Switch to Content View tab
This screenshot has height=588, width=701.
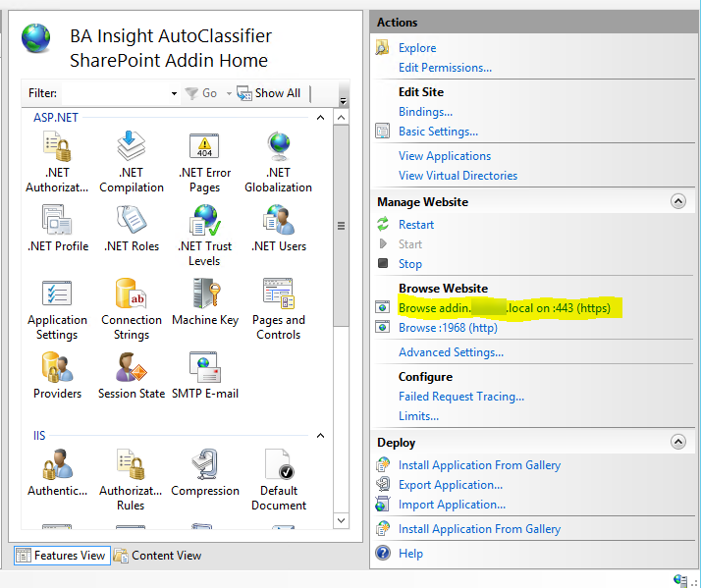click(x=158, y=556)
